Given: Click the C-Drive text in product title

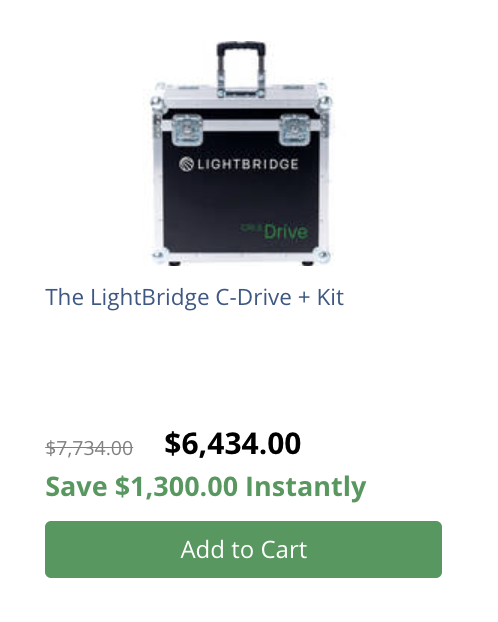Looking at the screenshot, I should coord(253,297).
